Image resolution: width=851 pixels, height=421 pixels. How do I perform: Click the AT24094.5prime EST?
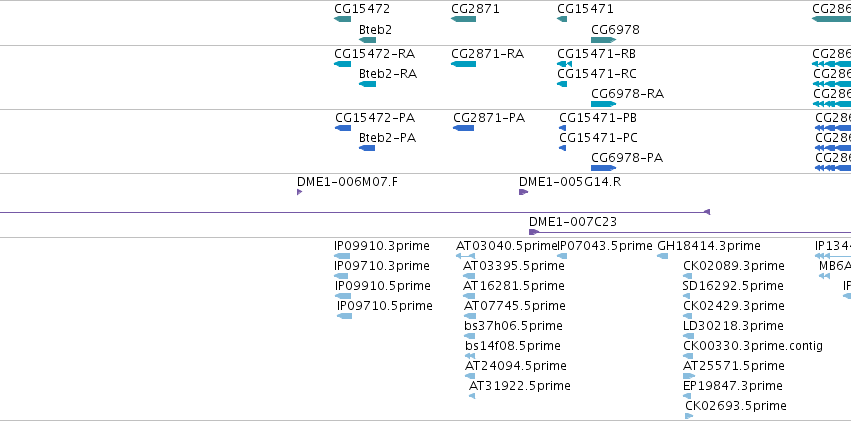coord(470,376)
